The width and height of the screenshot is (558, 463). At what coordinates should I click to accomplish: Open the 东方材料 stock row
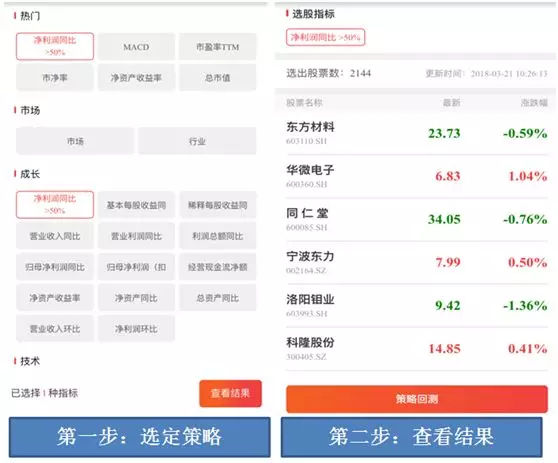pos(417,133)
